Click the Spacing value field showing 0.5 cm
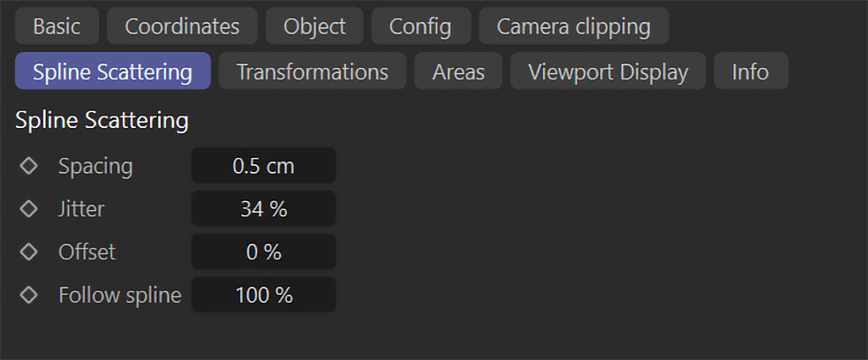This screenshot has width=868, height=360. click(263, 165)
